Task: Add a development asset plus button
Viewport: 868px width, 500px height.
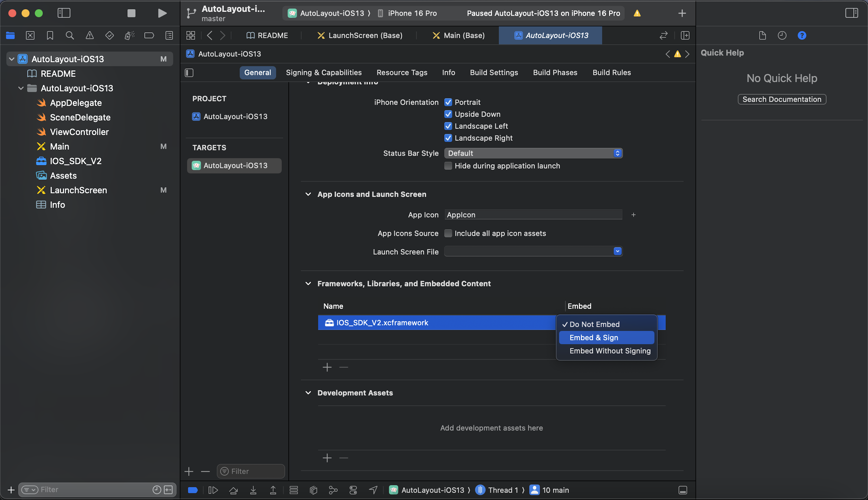Action: coord(327,458)
